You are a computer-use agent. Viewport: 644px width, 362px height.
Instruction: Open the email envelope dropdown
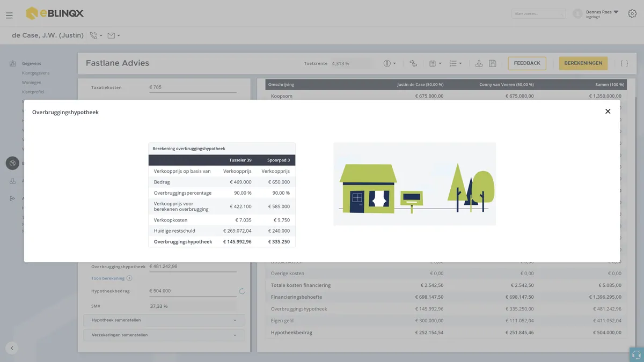113,35
